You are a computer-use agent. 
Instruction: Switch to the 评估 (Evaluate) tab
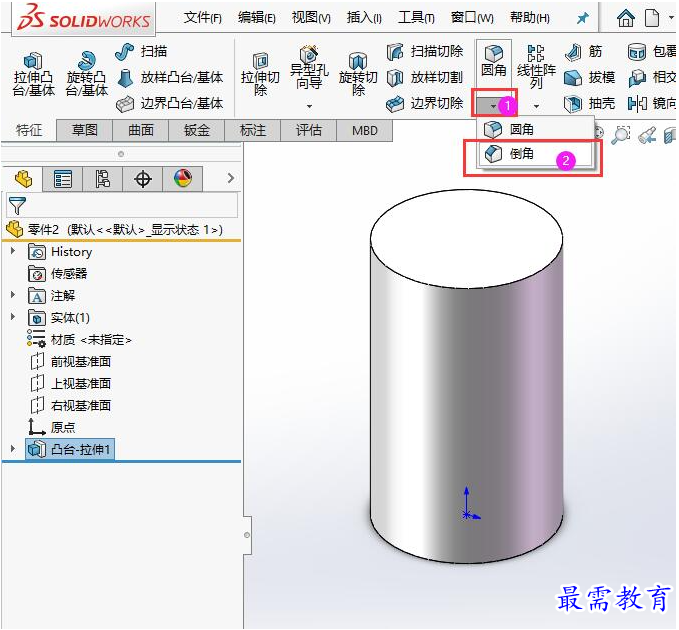[309, 130]
